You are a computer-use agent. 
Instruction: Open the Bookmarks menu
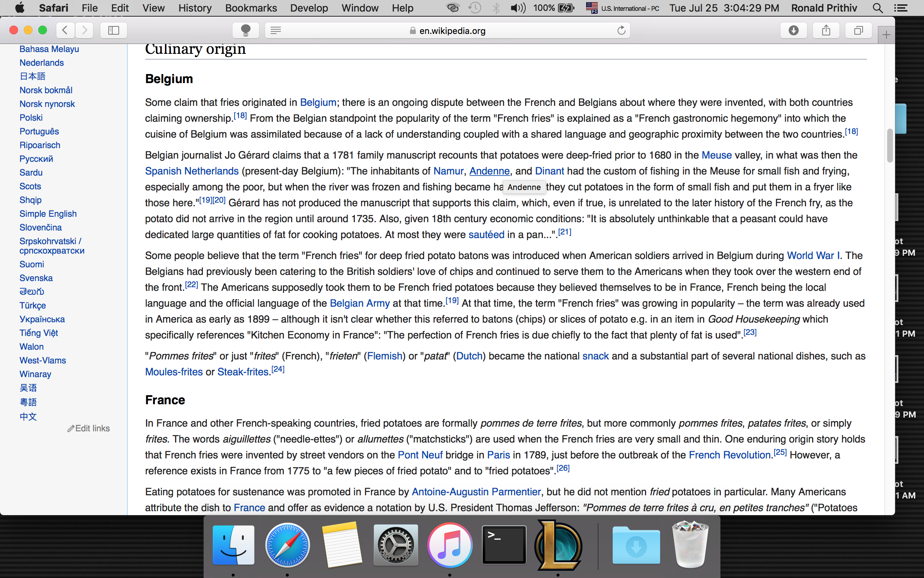[x=251, y=8]
